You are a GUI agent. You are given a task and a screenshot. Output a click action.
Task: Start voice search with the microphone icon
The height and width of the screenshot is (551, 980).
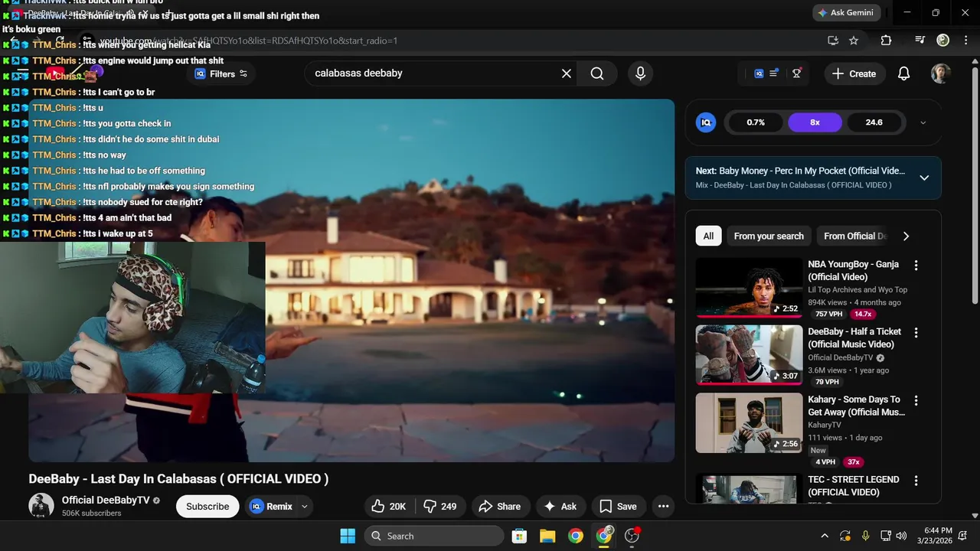641,73
